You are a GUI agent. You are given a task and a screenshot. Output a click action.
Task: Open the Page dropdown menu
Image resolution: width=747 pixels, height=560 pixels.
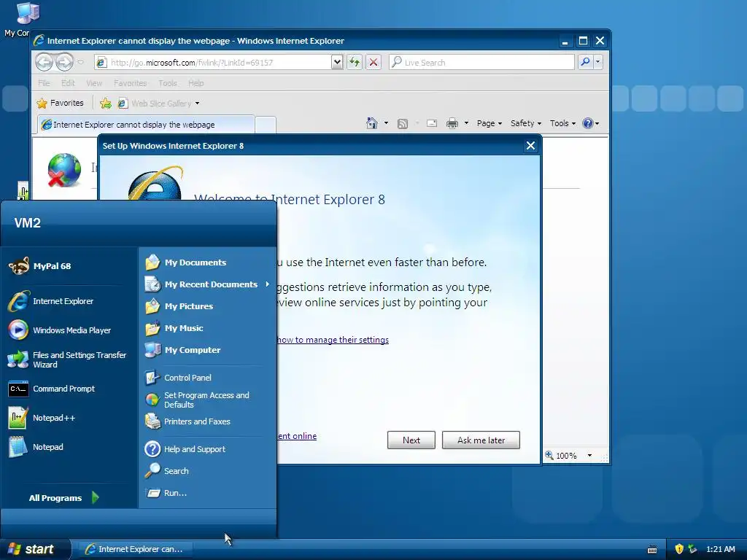[489, 123]
